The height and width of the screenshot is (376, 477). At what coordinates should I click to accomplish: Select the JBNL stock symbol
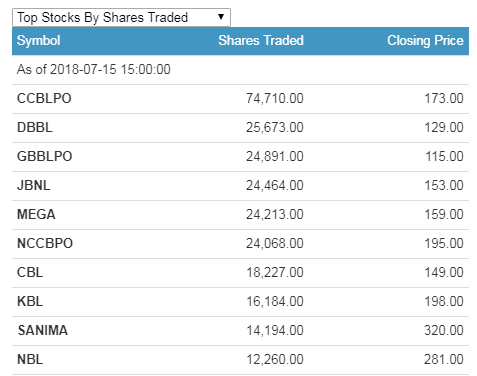click(x=34, y=186)
